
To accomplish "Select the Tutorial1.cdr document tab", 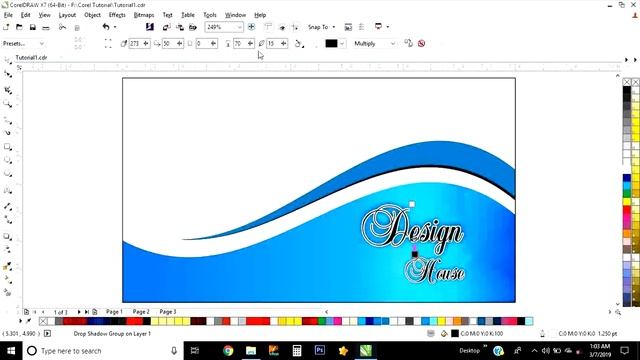I will tap(31, 58).
